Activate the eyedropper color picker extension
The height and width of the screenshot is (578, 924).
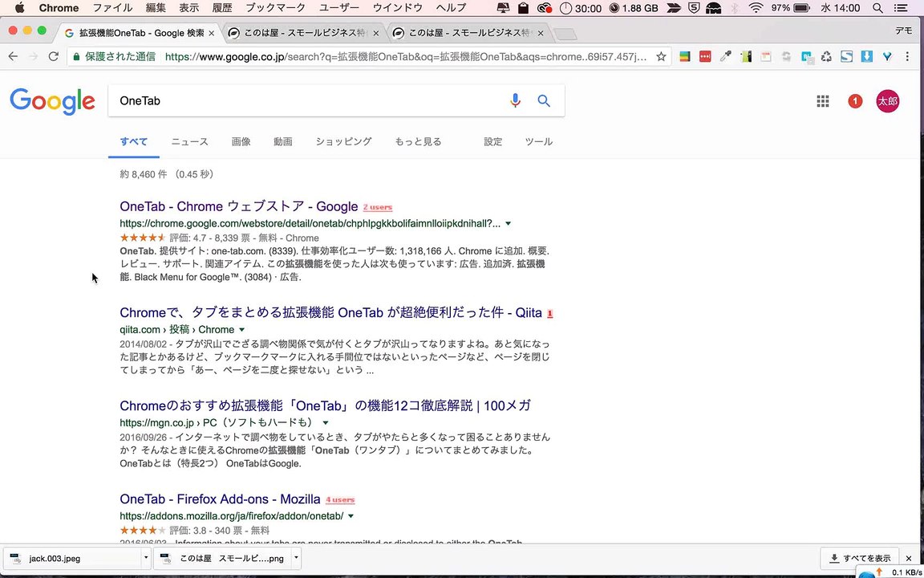tap(725, 57)
